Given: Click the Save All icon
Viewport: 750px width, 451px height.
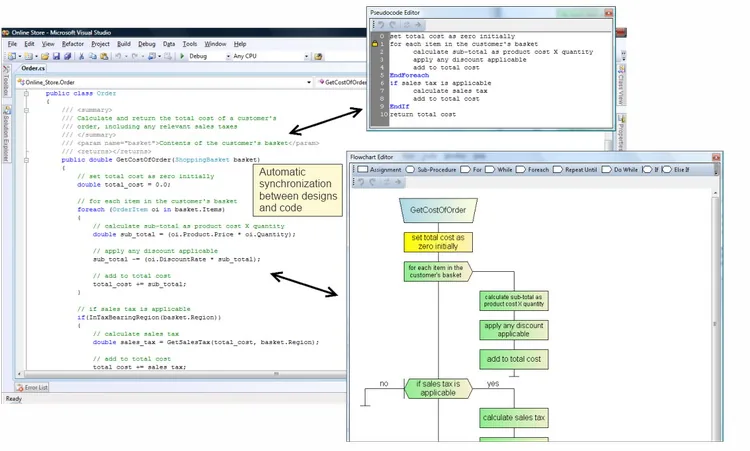Looking at the screenshot, I should 67,56.
